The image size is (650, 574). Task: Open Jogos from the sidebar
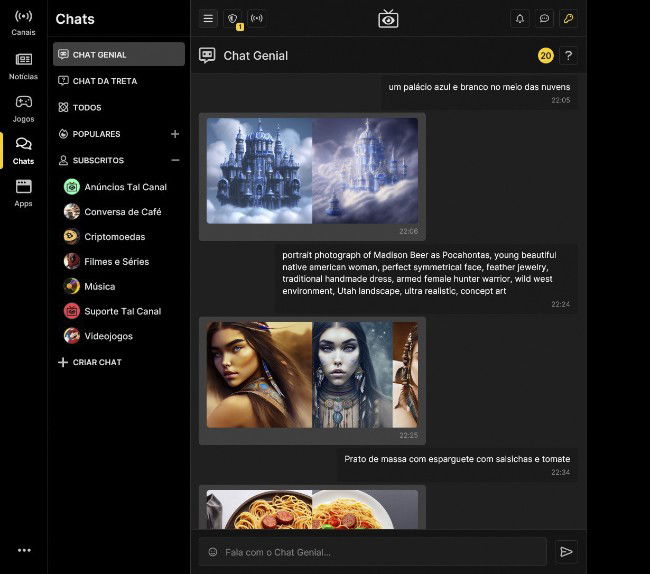(x=23, y=108)
